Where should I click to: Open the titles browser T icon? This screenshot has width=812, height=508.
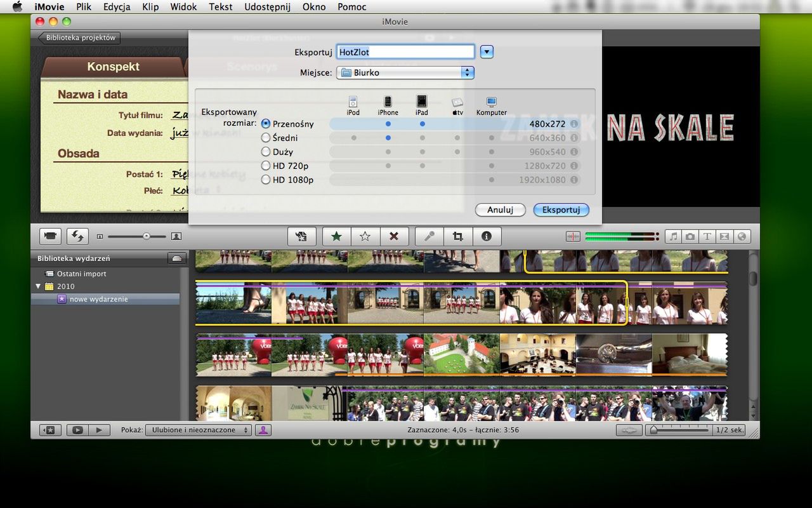click(x=707, y=236)
